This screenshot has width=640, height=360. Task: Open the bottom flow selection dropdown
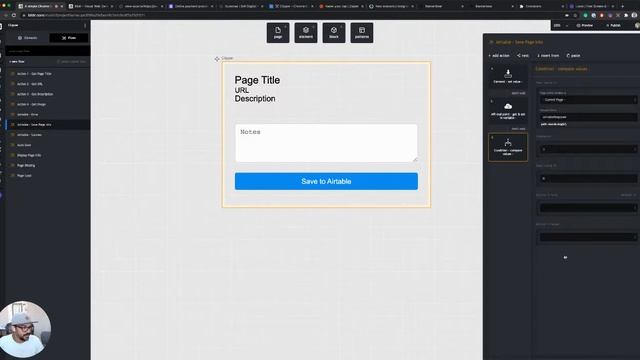588,237
